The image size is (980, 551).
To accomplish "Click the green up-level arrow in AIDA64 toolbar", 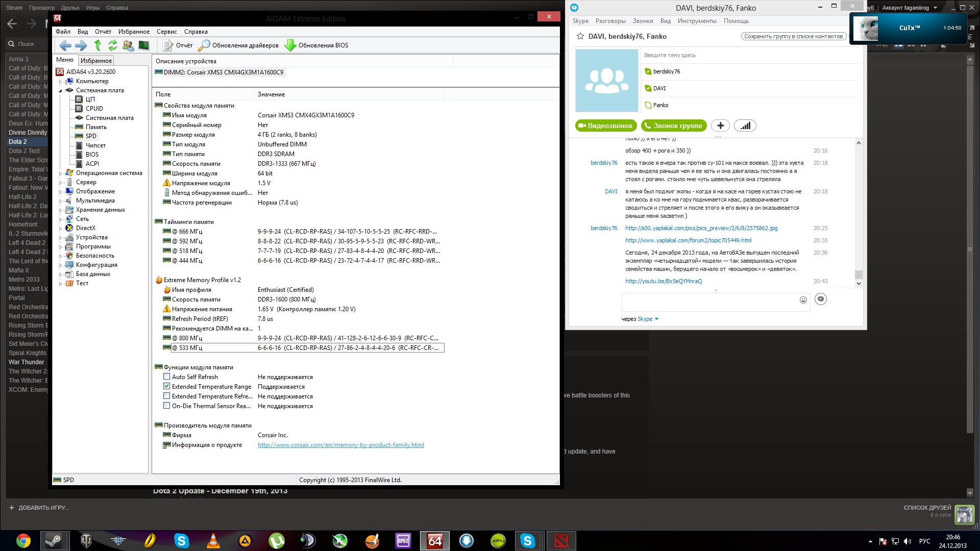I will point(97,45).
